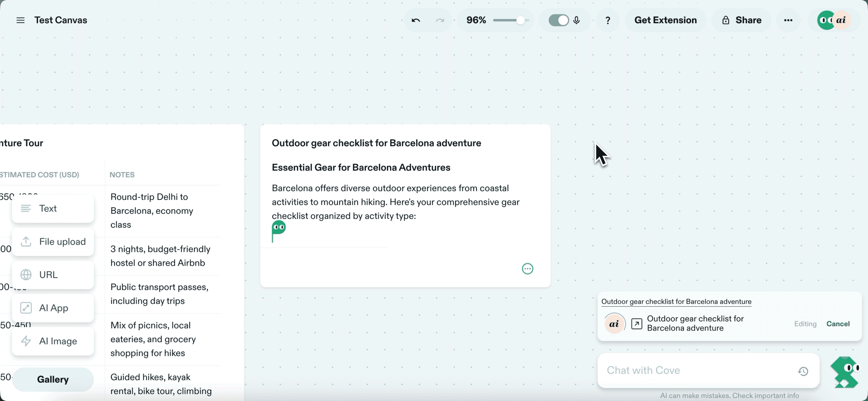
Task: Click the Get Extension button
Action: tap(665, 20)
